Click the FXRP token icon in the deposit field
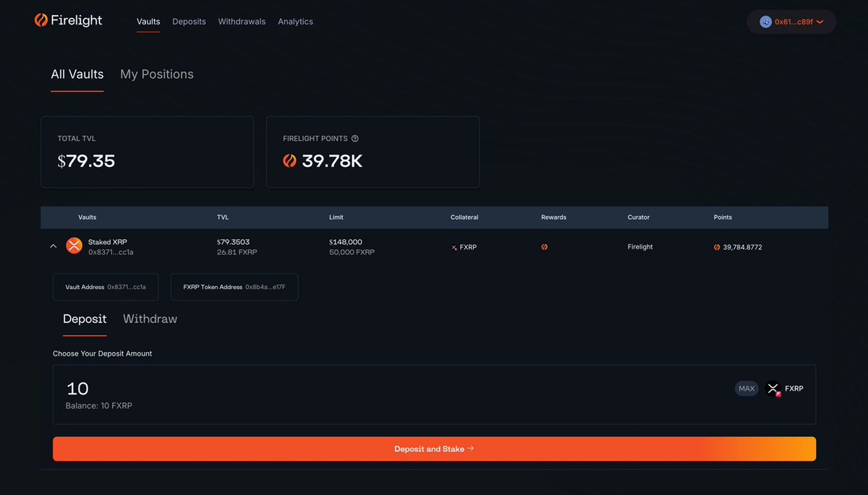The image size is (868, 495). [773, 388]
